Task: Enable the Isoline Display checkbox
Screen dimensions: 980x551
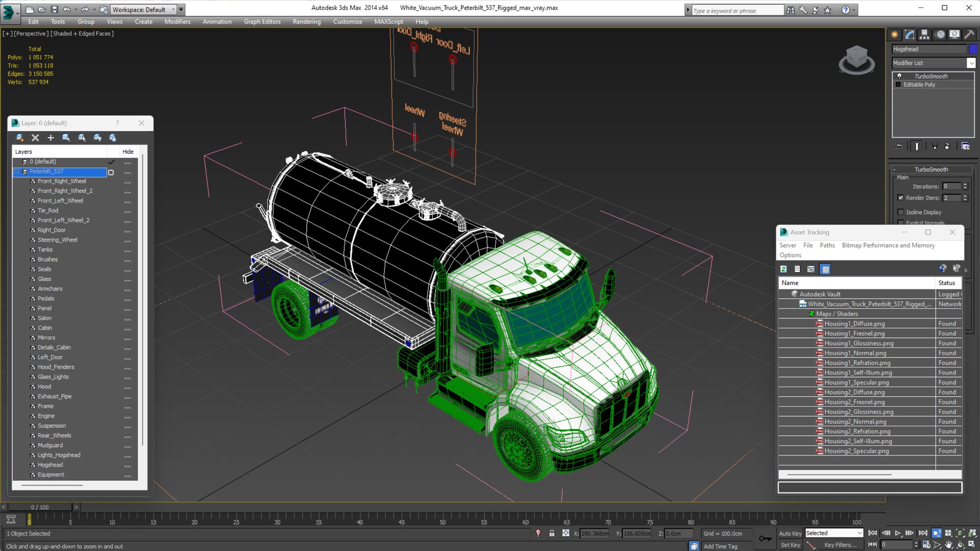Action: point(900,212)
